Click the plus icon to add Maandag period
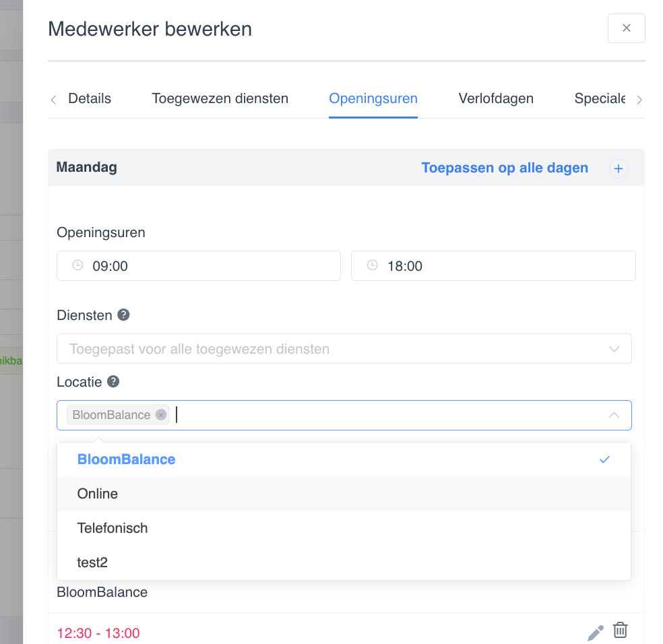Image resolution: width=663 pixels, height=644 pixels. click(x=618, y=168)
